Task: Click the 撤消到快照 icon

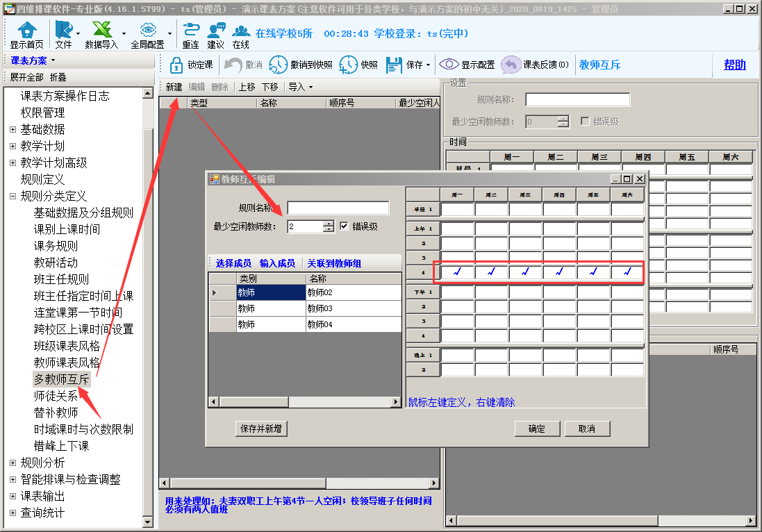Action: pyautogui.click(x=278, y=65)
